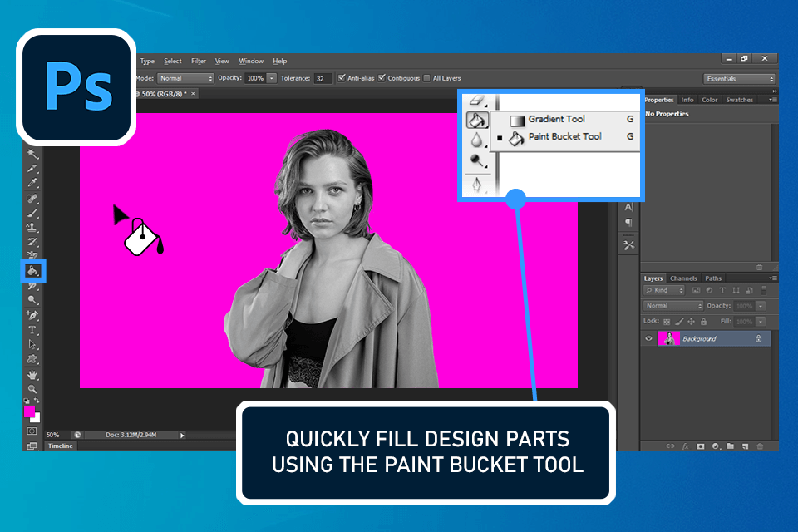Screen dimensions: 798x532
Task: Click the magenta foreground color swatch
Action: pyautogui.click(x=29, y=411)
